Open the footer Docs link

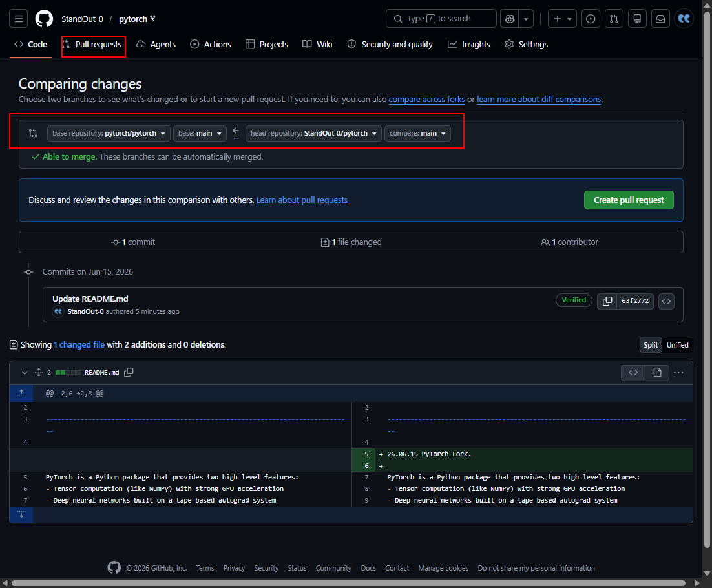(368, 568)
